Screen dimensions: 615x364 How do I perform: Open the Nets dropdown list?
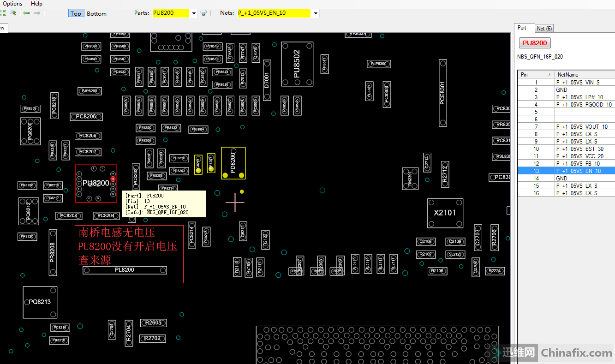316,13
